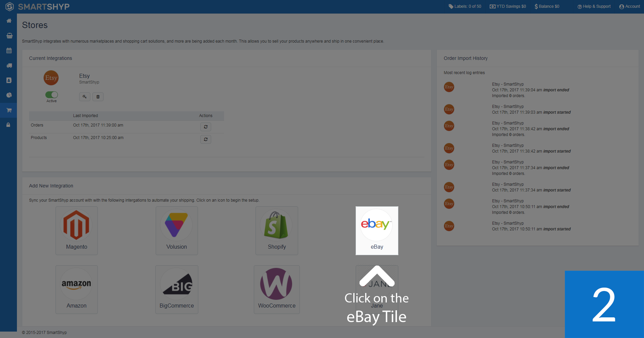Select the WooCommerce integration tile
Viewport: 644px width, 338px height.
(x=277, y=290)
